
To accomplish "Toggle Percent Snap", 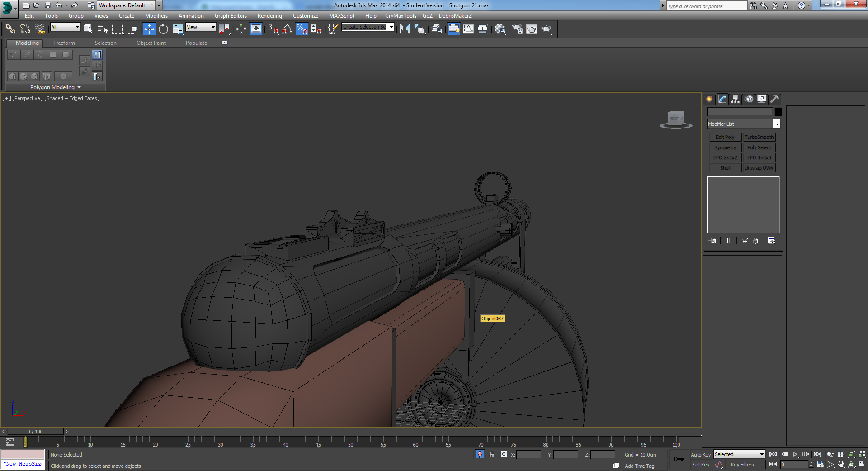I will click(x=302, y=29).
